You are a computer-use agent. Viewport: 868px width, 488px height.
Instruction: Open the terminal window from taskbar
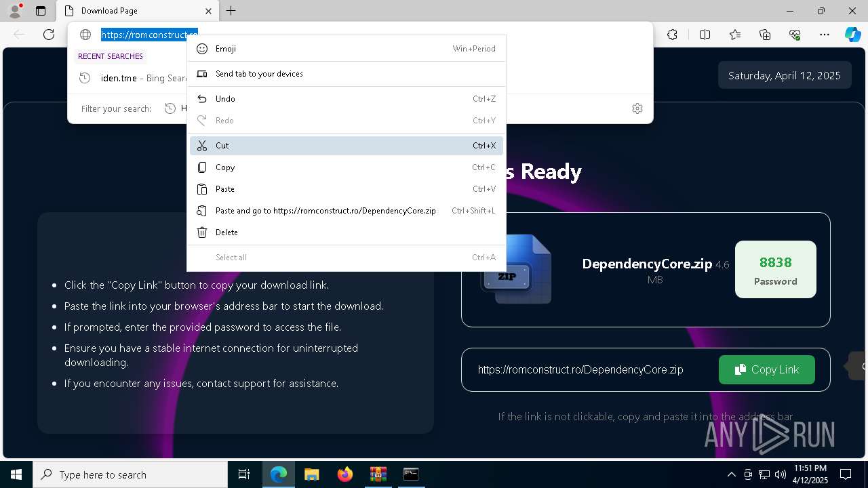pyautogui.click(x=411, y=474)
